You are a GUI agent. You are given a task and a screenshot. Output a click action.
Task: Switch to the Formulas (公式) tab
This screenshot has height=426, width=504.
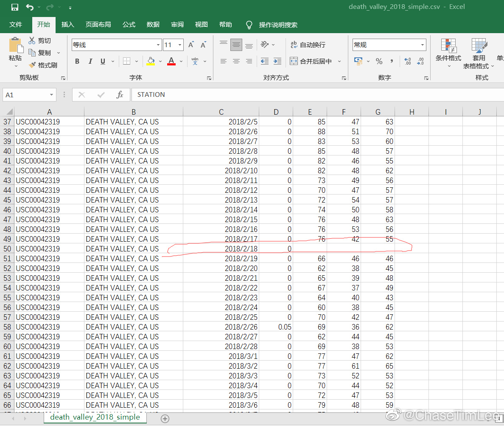click(x=129, y=25)
